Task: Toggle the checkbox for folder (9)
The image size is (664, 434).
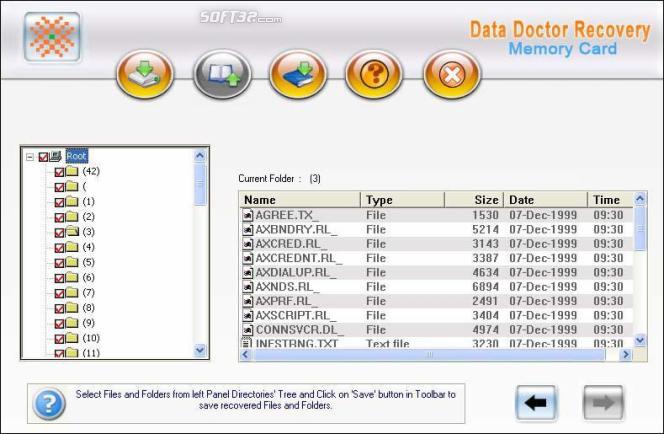Action: [59, 323]
